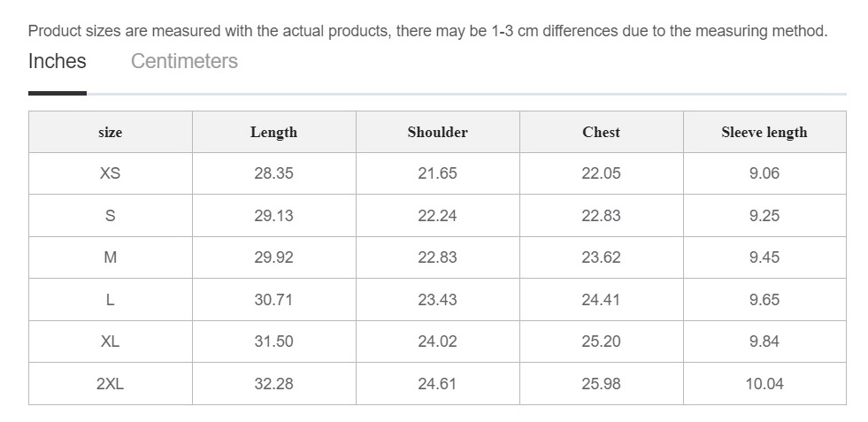Viewport: 868px width, 422px height.
Task: Select the M size row label
Action: click(111, 257)
